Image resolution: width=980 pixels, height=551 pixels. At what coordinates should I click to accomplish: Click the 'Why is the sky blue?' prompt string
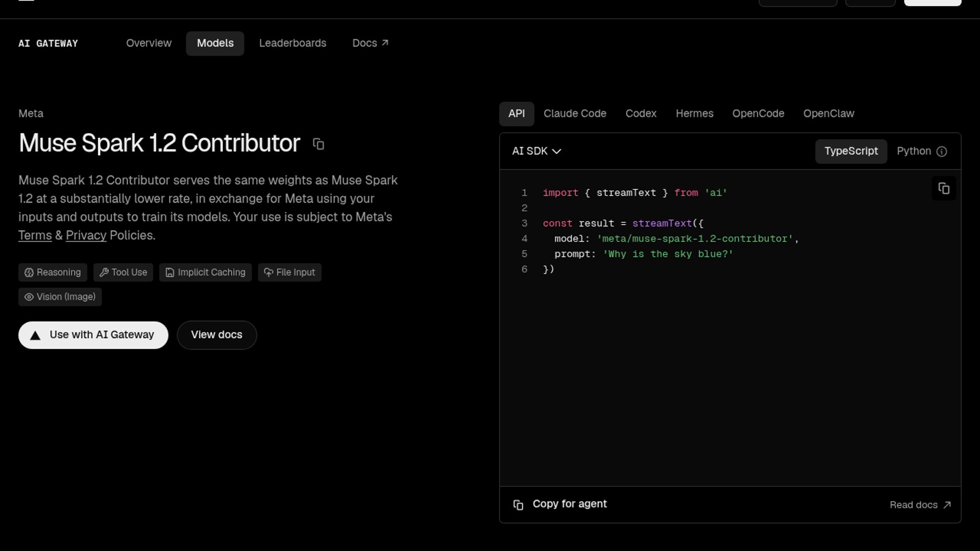click(x=668, y=254)
